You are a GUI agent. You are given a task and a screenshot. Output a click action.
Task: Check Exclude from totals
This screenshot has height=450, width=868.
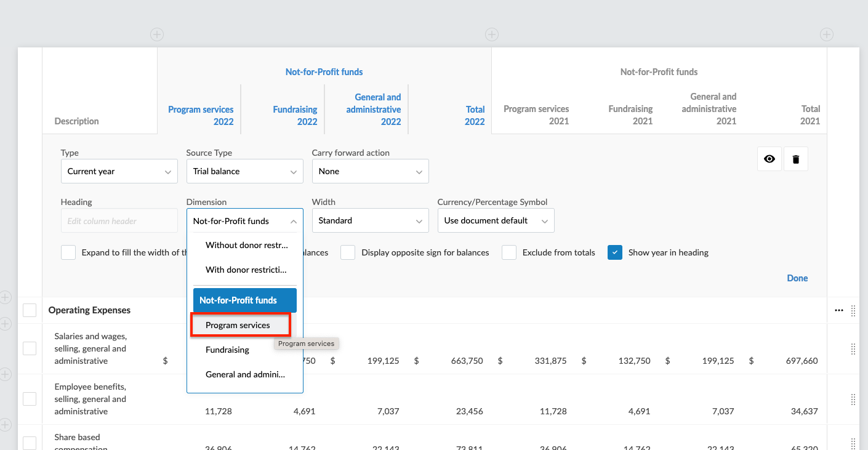(508, 252)
